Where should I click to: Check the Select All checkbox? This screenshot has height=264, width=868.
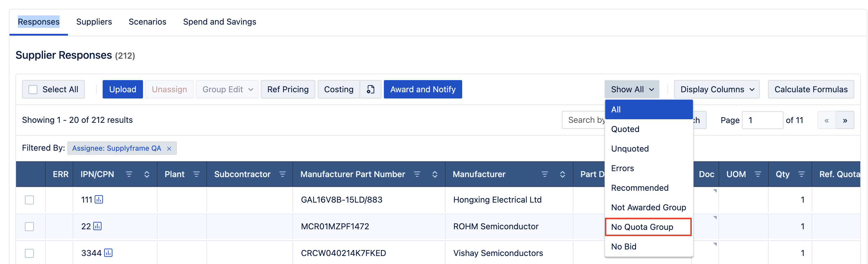coord(33,90)
